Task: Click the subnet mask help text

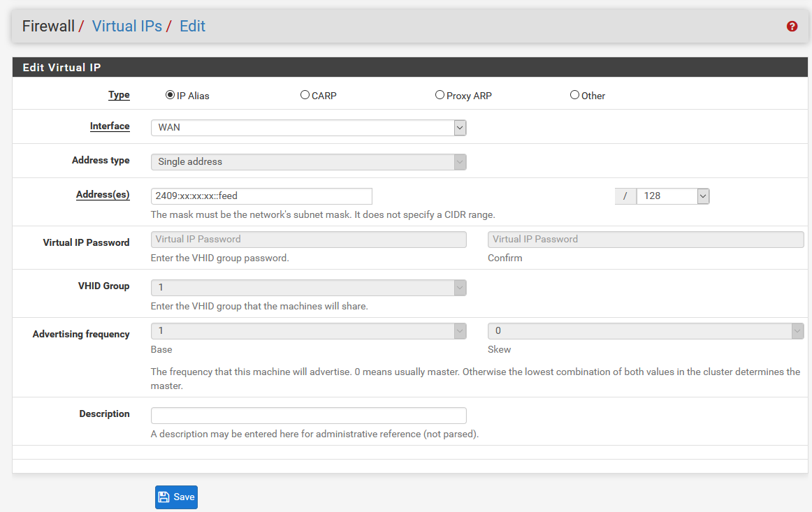Action: pos(323,215)
